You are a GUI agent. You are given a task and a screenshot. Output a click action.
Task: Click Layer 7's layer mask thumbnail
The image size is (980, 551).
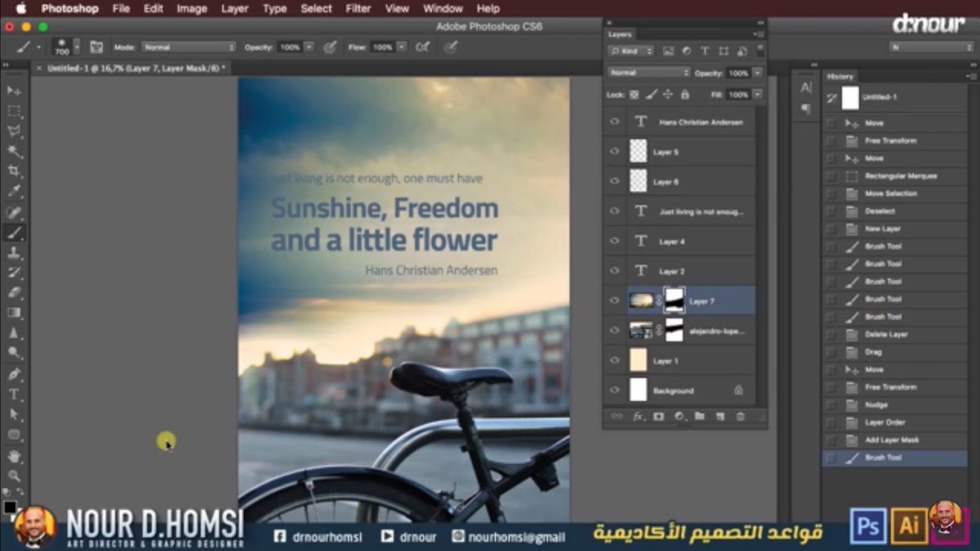click(675, 301)
